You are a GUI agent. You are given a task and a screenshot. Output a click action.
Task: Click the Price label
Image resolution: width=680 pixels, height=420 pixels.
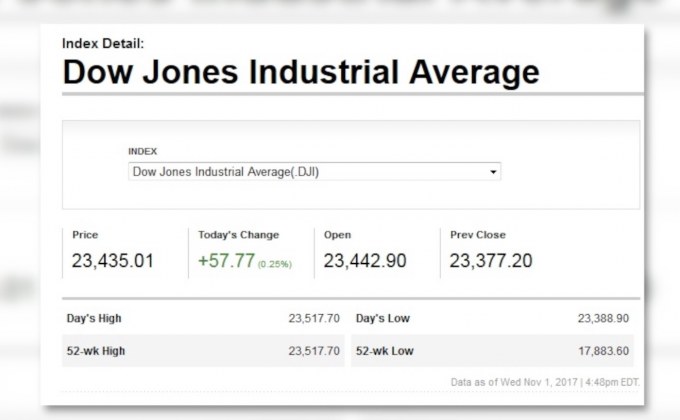pos(85,235)
